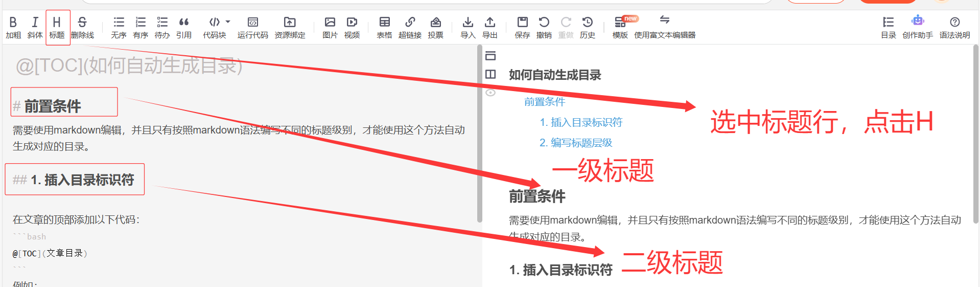This screenshot has width=980, height=287.
Task: Insert a hyperlink (超链接)
Action: pyautogui.click(x=410, y=28)
